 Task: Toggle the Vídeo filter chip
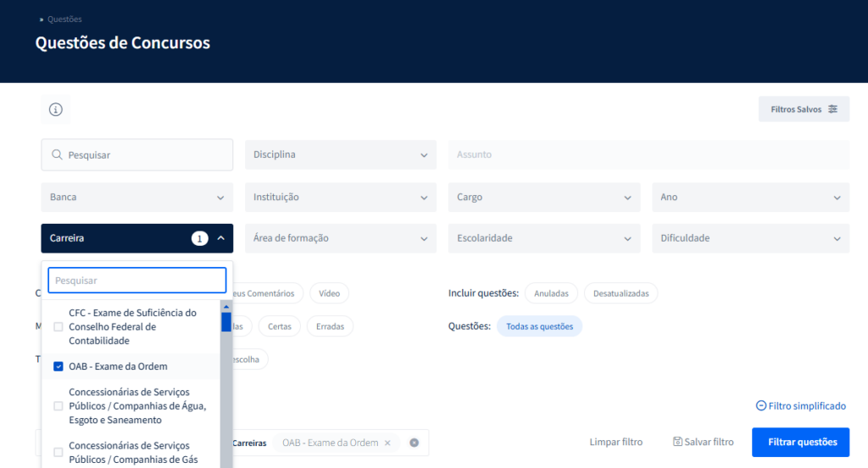(330, 293)
